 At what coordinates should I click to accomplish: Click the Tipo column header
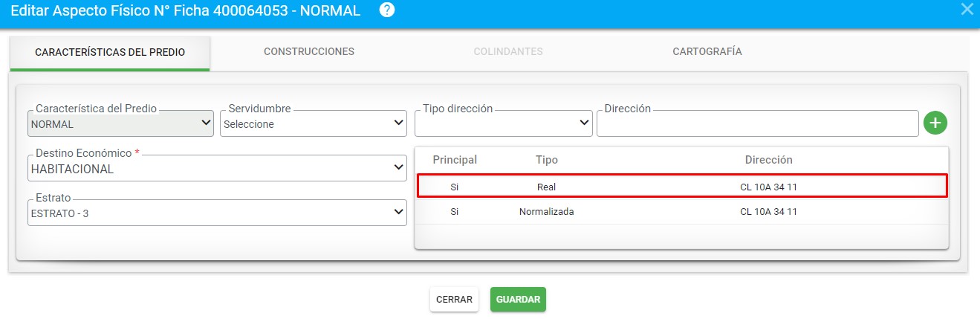tap(547, 160)
